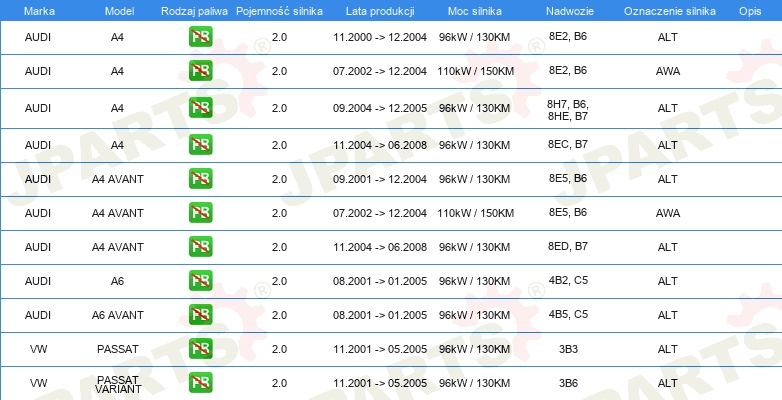The image size is (782, 400).
Task: Click the Opis column header
Action: [751, 11]
